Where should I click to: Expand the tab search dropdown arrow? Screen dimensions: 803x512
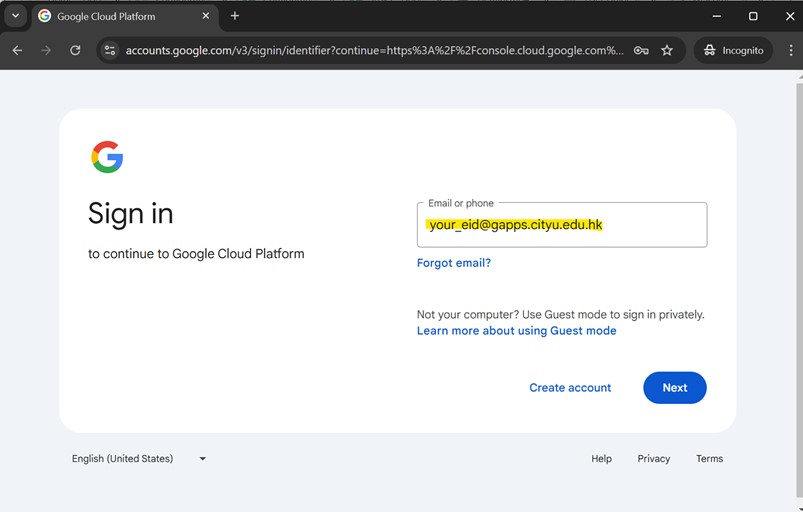(15, 16)
